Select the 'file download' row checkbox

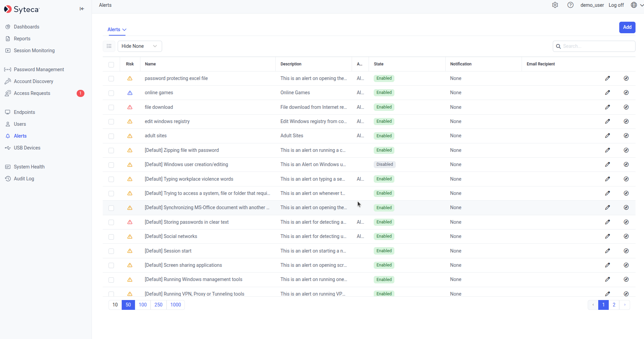[111, 107]
